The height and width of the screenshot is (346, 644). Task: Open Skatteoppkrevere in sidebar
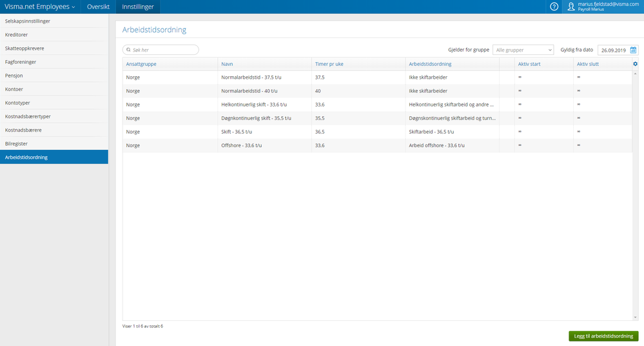(54, 48)
